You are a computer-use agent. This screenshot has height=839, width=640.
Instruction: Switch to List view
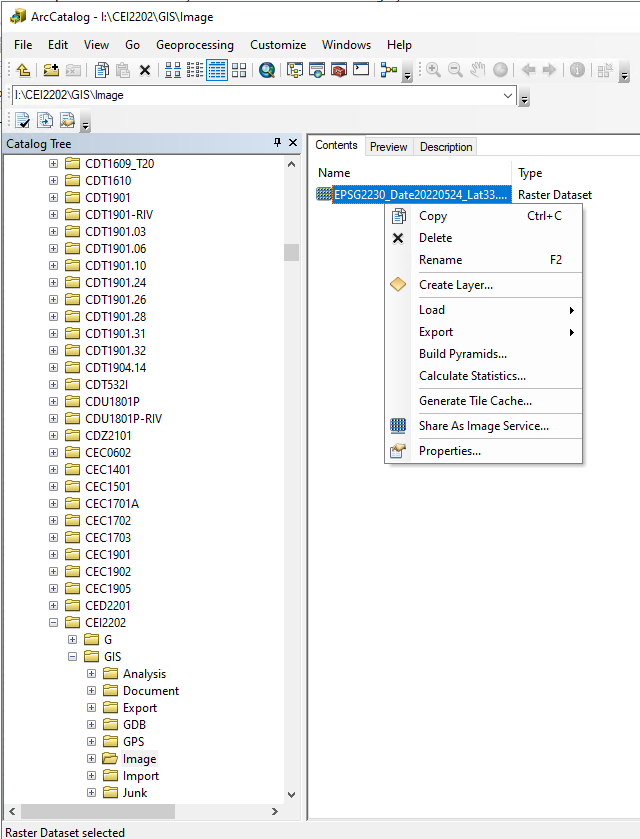click(x=195, y=70)
